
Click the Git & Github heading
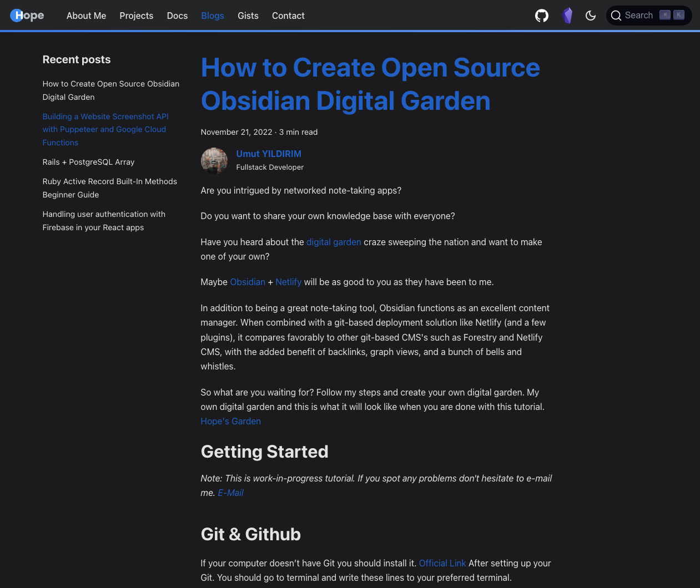(251, 534)
